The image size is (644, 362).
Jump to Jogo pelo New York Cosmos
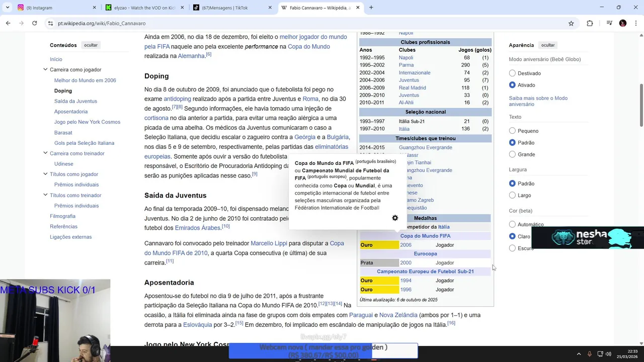[87, 122]
